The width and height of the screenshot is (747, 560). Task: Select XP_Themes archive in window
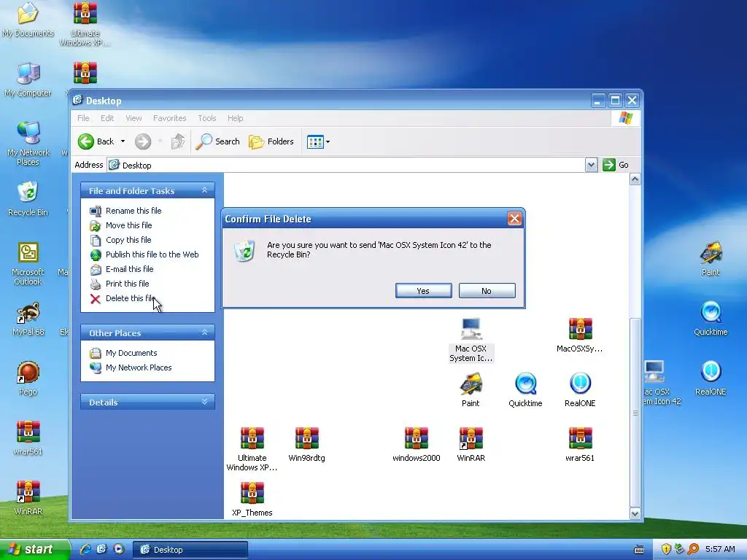click(x=252, y=499)
